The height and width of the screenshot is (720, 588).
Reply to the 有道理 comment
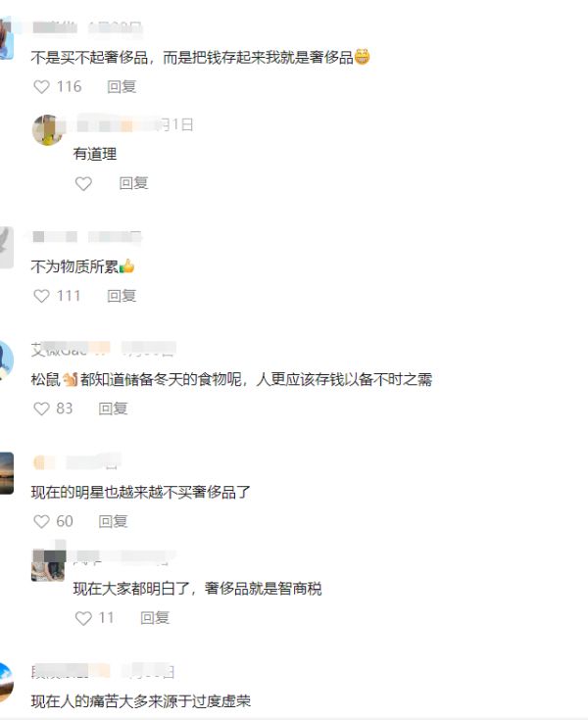pyautogui.click(x=133, y=184)
